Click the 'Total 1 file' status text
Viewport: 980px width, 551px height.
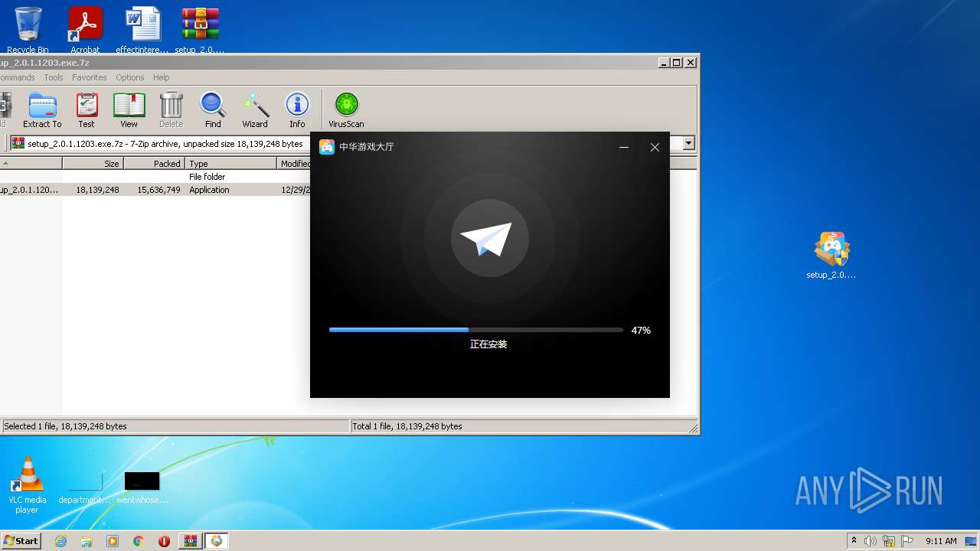pyautogui.click(x=407, y=426)
